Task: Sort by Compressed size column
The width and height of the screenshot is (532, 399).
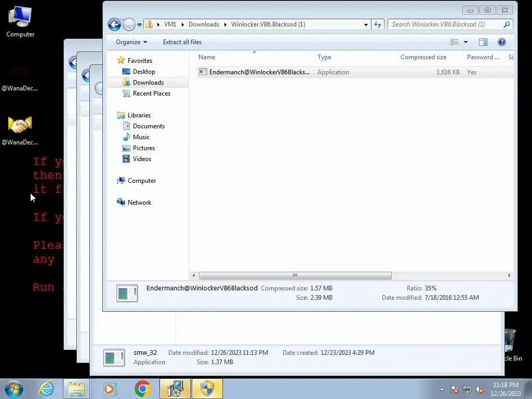Action: click(430, 57)
